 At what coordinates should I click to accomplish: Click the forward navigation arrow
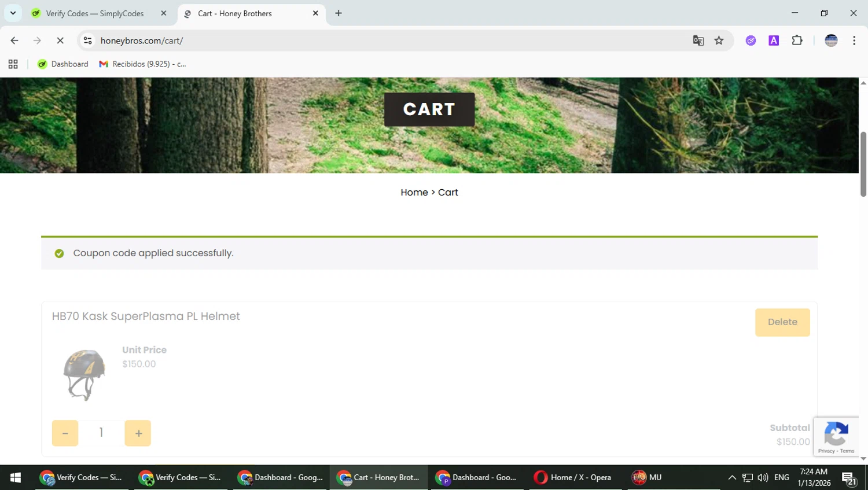point(37,40)
